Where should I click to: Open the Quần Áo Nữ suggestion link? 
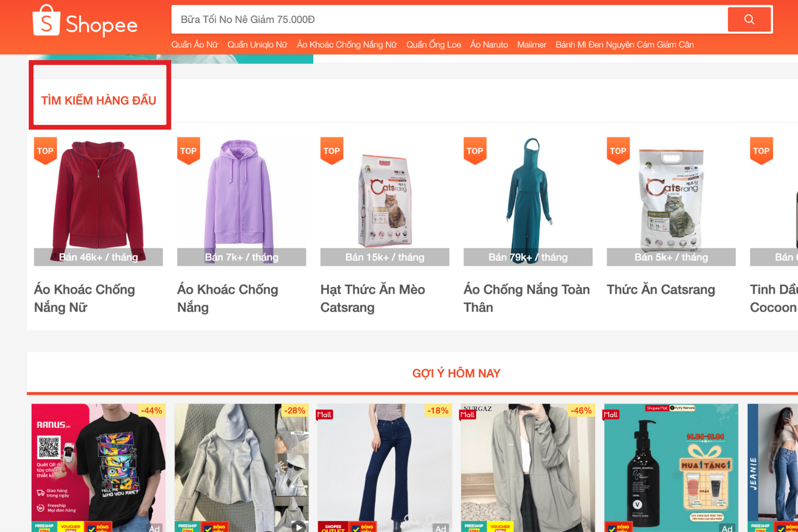pos(195,45)
